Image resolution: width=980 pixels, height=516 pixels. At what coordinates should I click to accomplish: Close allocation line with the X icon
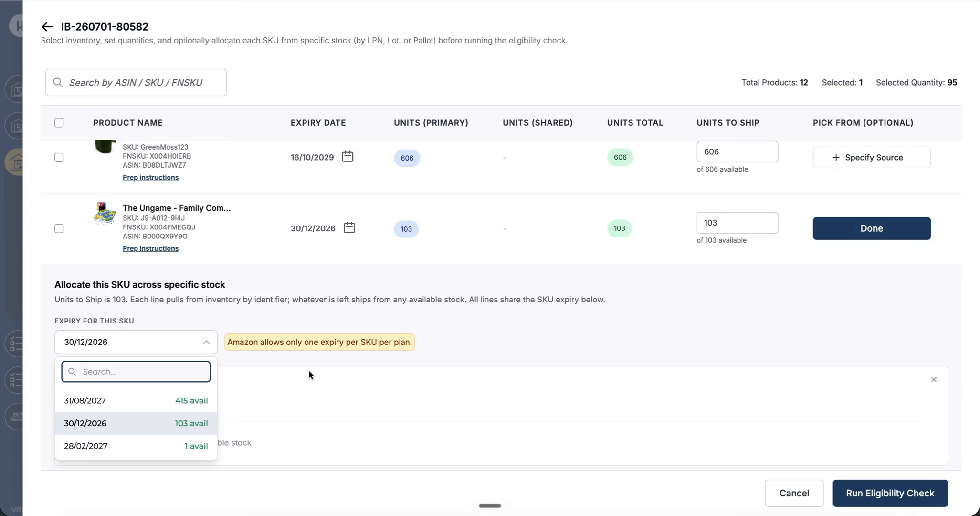934,380
